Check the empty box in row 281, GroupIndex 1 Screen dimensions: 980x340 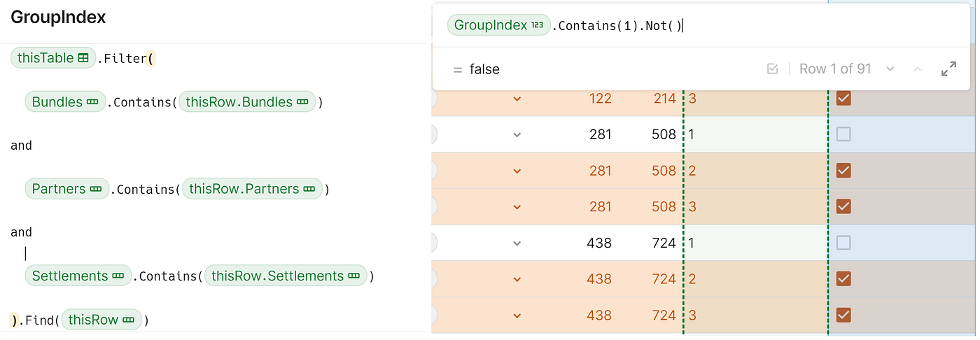point(843,134)
